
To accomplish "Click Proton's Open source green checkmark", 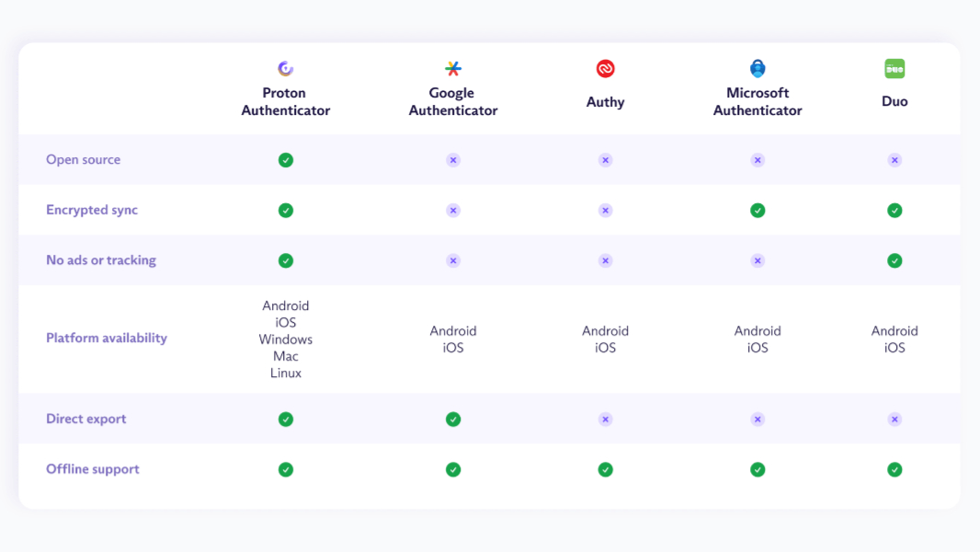I will pyautogui.click(x=286, y=160).
